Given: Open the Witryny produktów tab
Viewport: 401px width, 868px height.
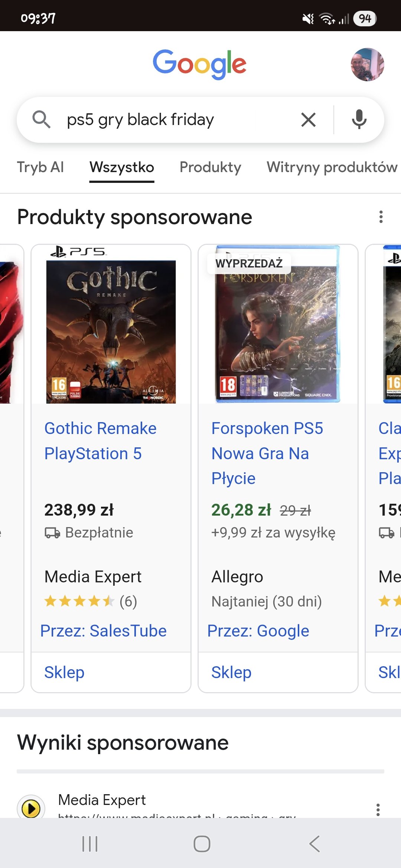Looking at the screenshot, I should pos(332,167).
